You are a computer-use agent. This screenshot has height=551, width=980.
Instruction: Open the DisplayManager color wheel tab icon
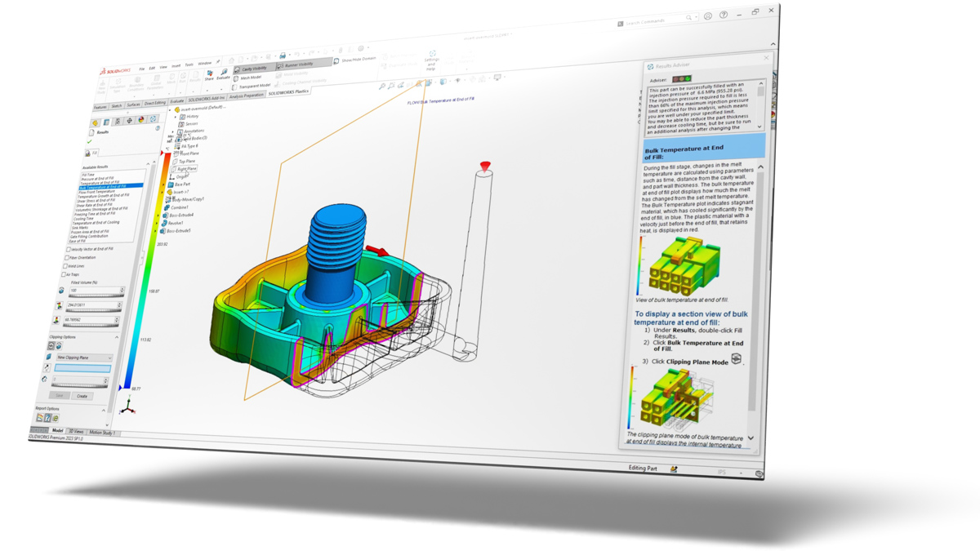pos(141,120)
